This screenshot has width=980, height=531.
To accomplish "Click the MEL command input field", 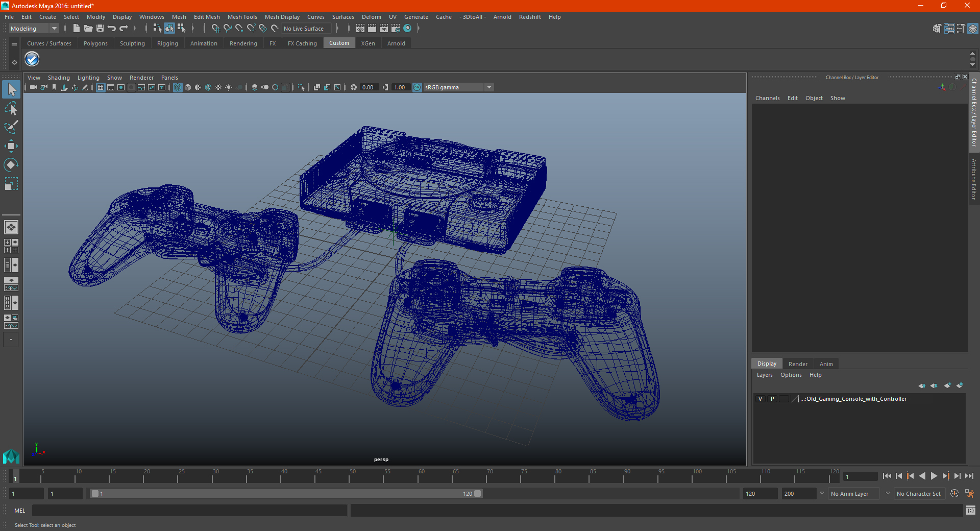I will (x=189, y=510).
